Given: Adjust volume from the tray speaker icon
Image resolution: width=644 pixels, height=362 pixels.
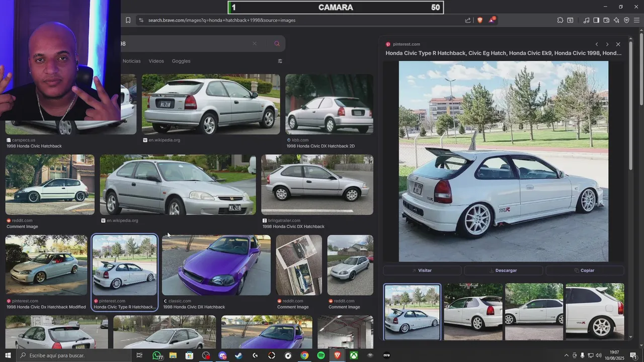Looking at the screenshot, I should point(599,355).
